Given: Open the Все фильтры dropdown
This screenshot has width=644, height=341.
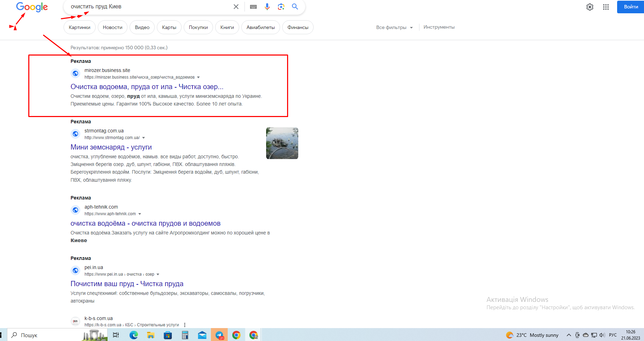Looking at the screenshot, I should tap(394, 27).
